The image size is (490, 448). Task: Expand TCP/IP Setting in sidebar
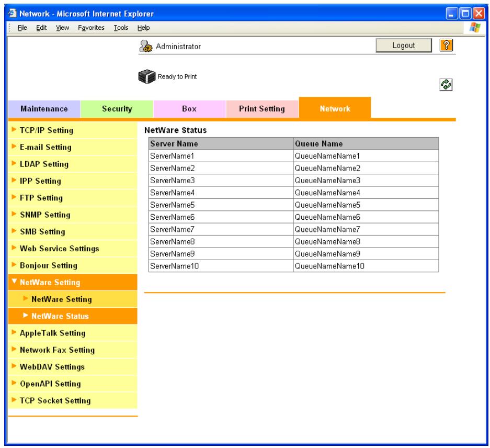[x=73, y=130]
